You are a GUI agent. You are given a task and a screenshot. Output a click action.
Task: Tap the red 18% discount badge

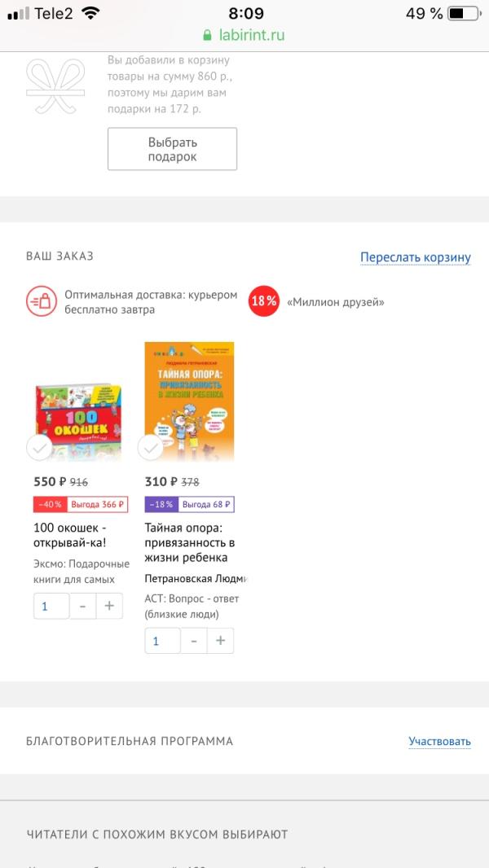(263, 301)
